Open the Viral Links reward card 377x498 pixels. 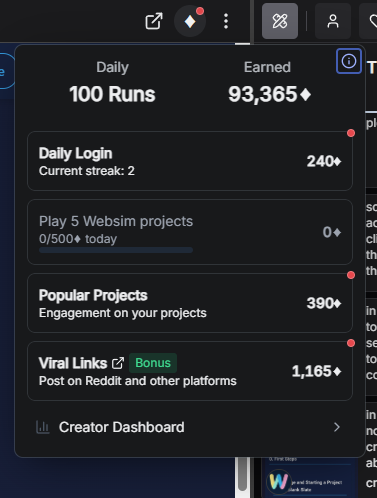(x=190, y=371)
